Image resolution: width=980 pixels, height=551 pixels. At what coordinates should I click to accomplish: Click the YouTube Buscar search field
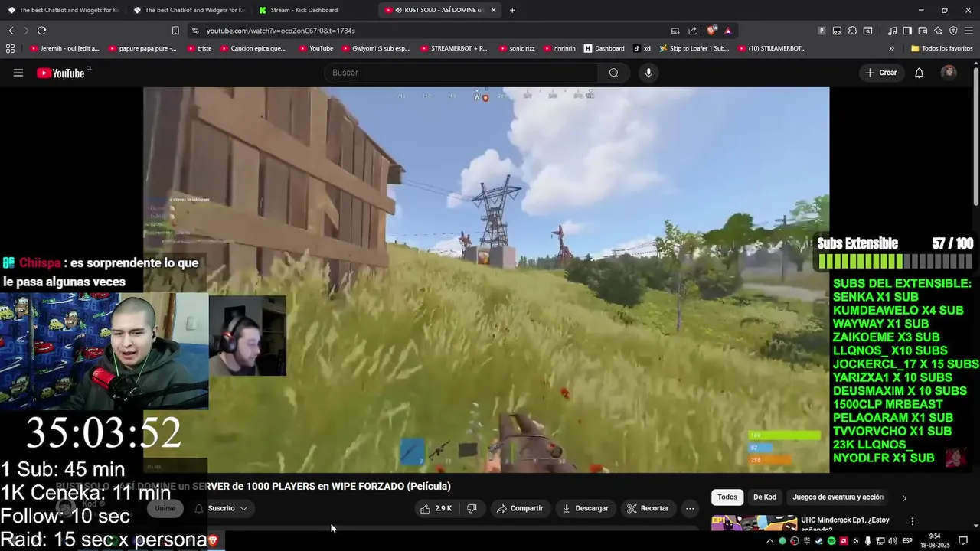coord(462,73)
